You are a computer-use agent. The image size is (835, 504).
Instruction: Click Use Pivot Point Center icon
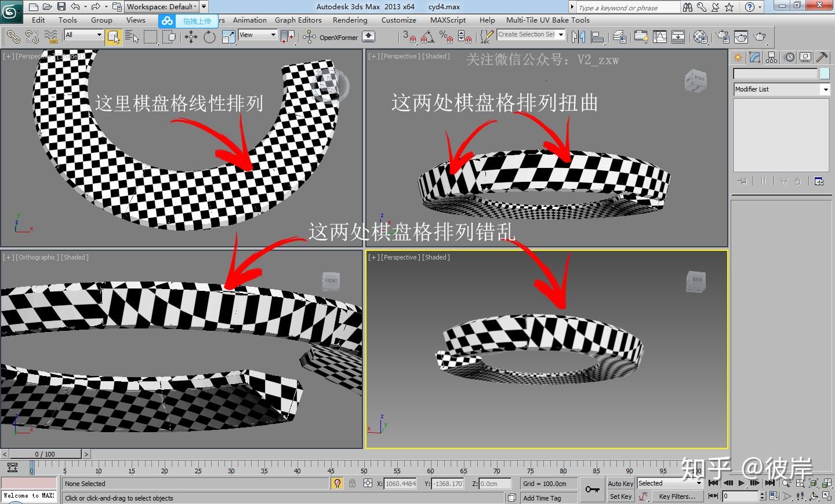(288, 37)
